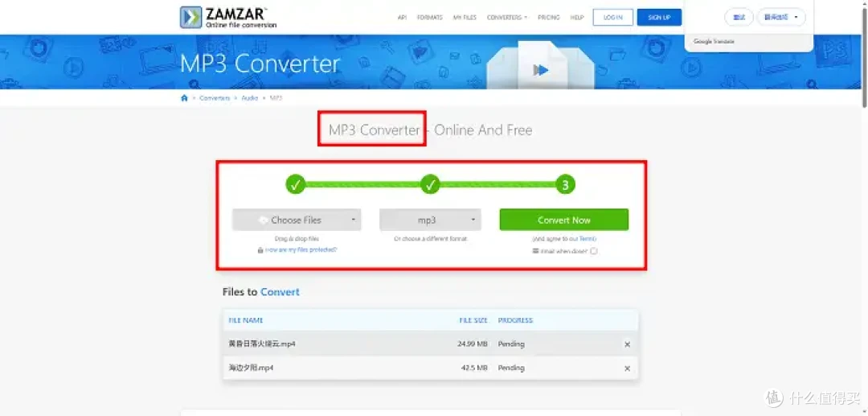Viewport: 868px width, 416px height.
Task: Open the Terms link
Action: tap(588, 239)
